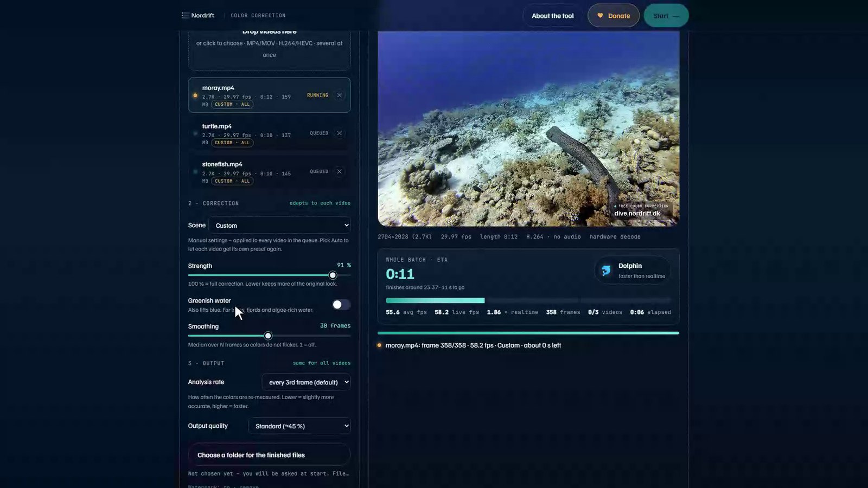
Task: Click the 30 frames smoothing value
Action: [335, 326]
